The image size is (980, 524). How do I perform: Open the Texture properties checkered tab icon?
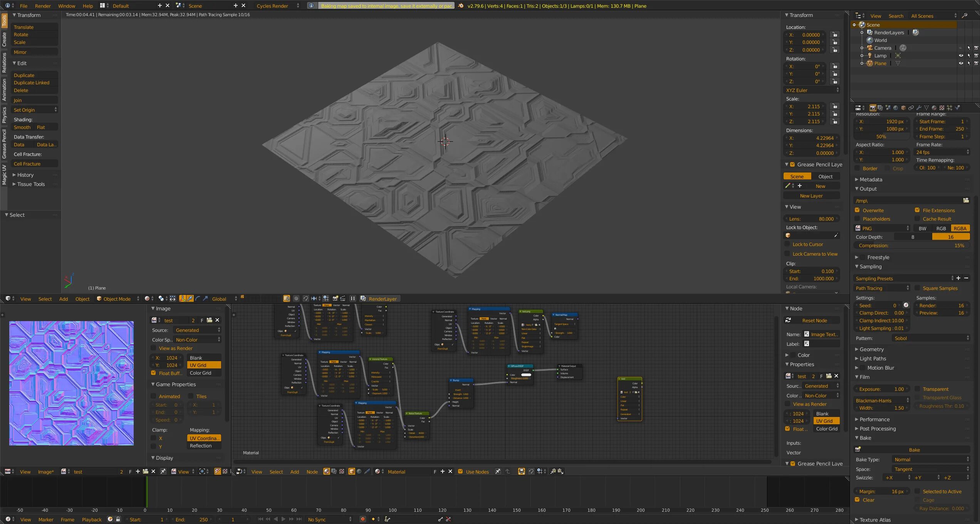pos(942,107)
